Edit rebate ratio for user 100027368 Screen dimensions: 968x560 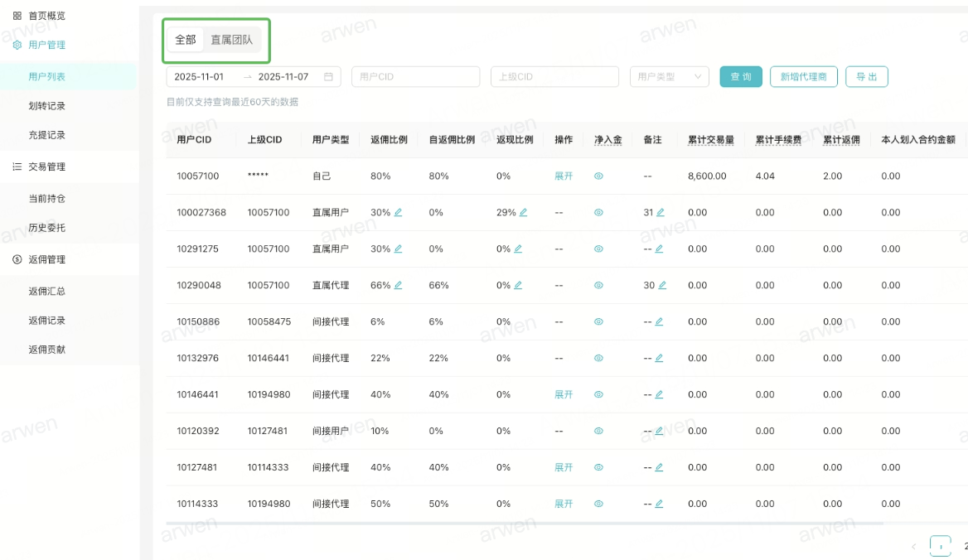(x=398, y=213)
